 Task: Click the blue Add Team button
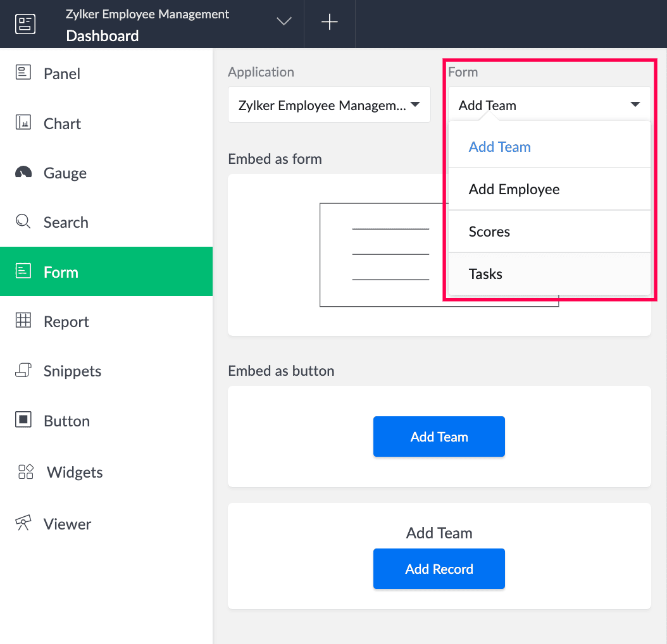click(439, 437)
